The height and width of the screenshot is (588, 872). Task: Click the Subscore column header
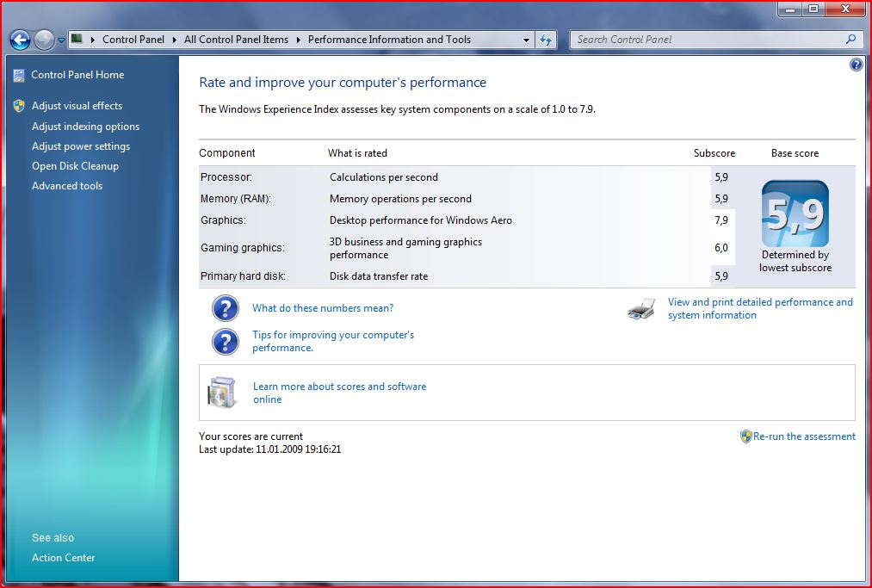click(x=714, y=153)
